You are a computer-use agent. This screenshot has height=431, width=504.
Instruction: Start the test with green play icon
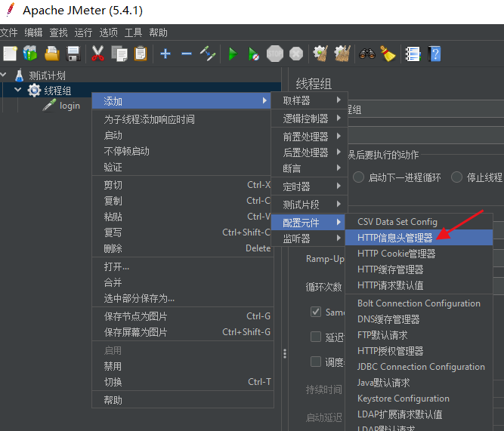click(233, 54)
